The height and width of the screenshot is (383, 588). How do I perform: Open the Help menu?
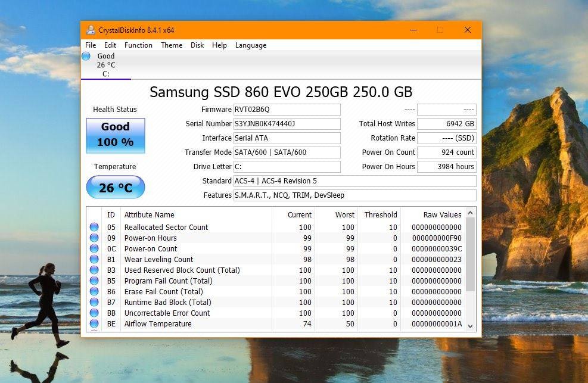219,45
